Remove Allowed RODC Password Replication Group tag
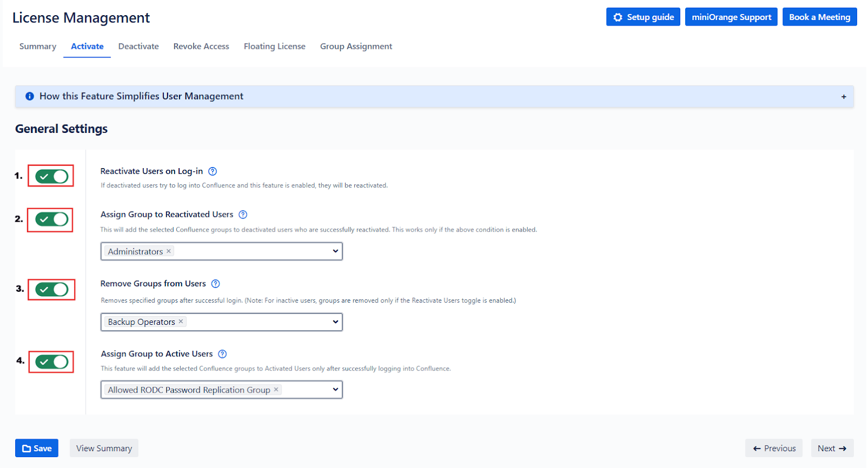 pyautogui.click(x=276, y=389)
